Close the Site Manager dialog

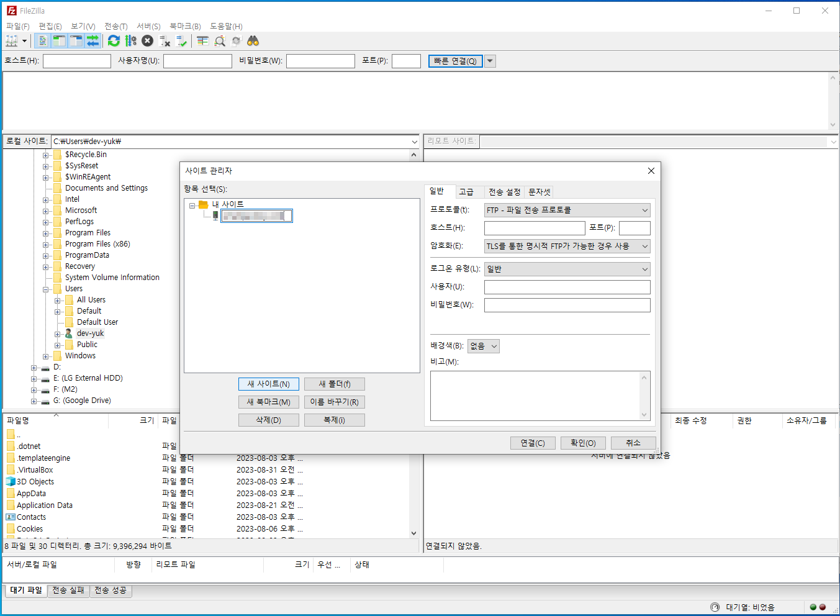pyautogui.click(x=651, y=171)
